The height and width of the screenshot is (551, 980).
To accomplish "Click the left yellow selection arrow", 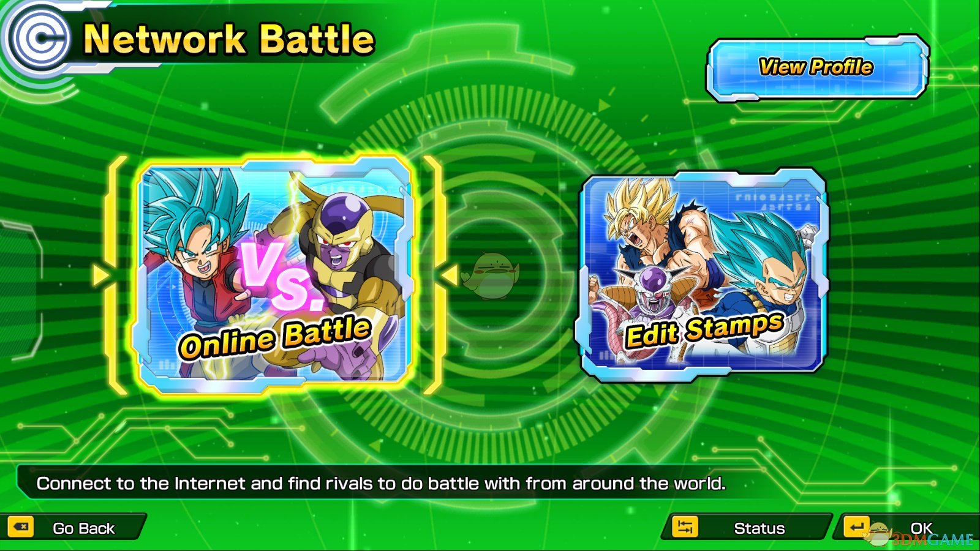I will click(101, 275).
